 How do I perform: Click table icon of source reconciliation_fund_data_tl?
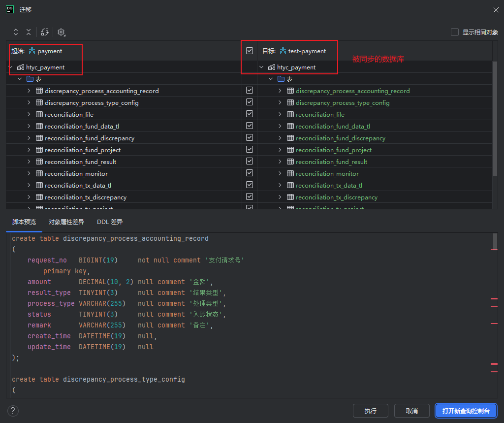click(39, 127)
